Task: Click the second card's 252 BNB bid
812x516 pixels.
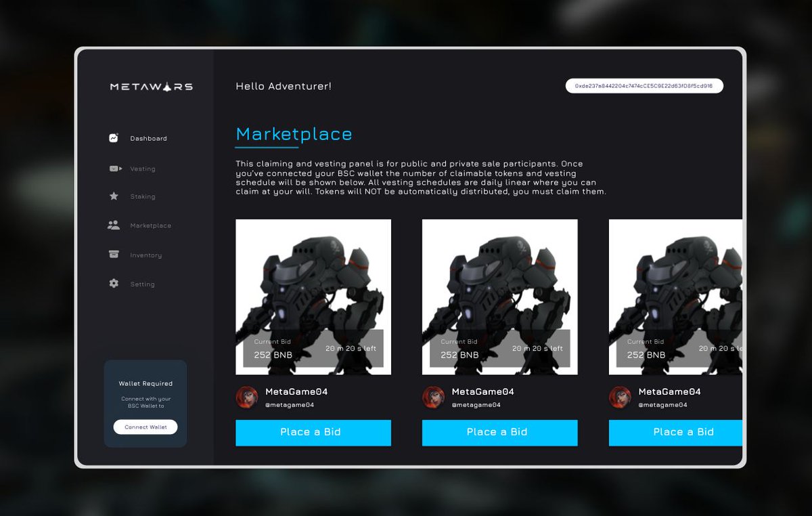Action: click(x=459, y=355)
